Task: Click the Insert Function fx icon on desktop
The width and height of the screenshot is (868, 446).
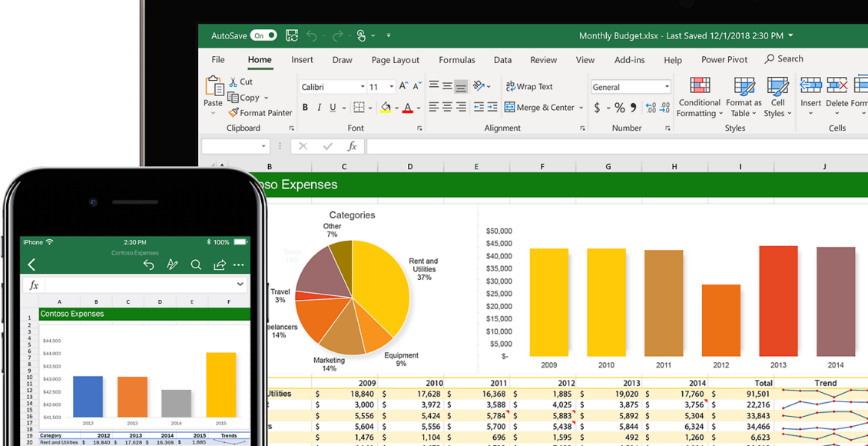Action: 352,146
